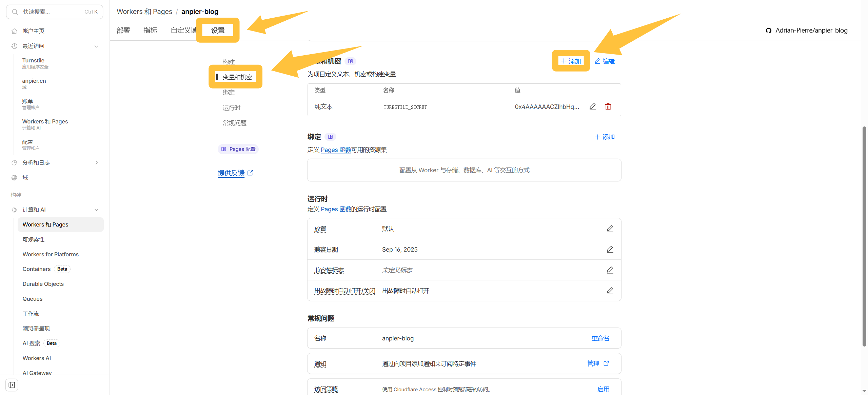868x395 pixels.
Task: Open Containers Beta in sidebar
Action: tap(46, 269)
